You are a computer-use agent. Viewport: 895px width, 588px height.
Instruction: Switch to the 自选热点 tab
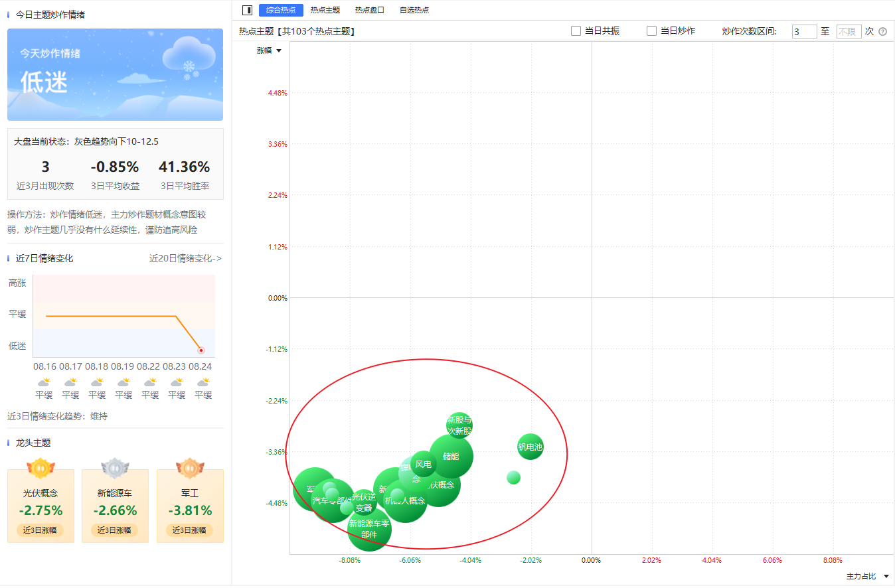414,10
